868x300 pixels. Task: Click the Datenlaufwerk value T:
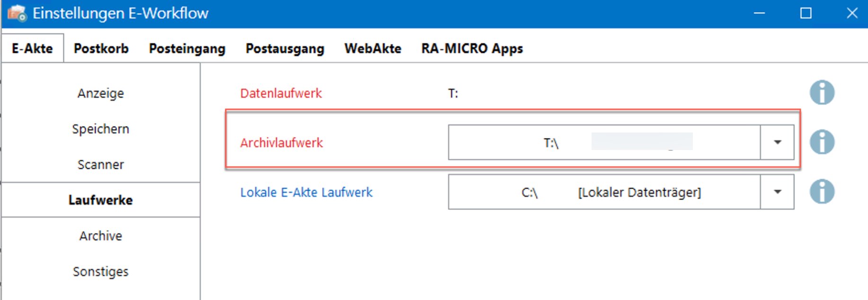453,93
